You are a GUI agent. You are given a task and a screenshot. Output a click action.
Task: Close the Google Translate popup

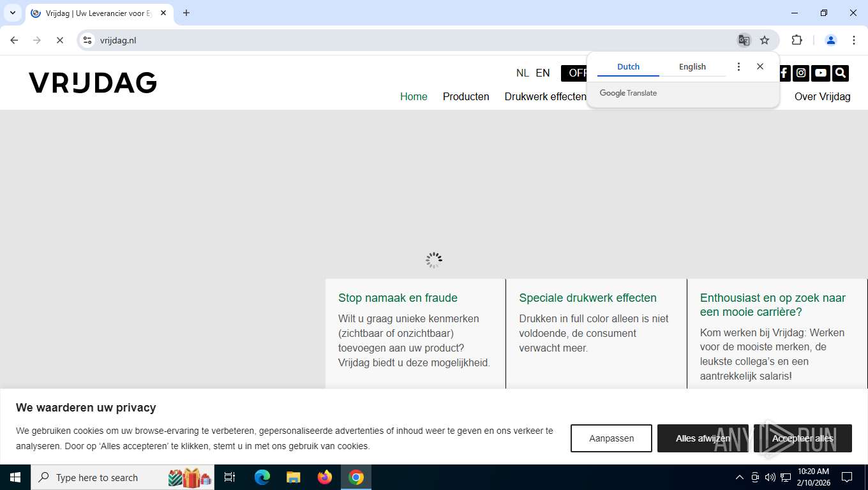tap(759, 66)
